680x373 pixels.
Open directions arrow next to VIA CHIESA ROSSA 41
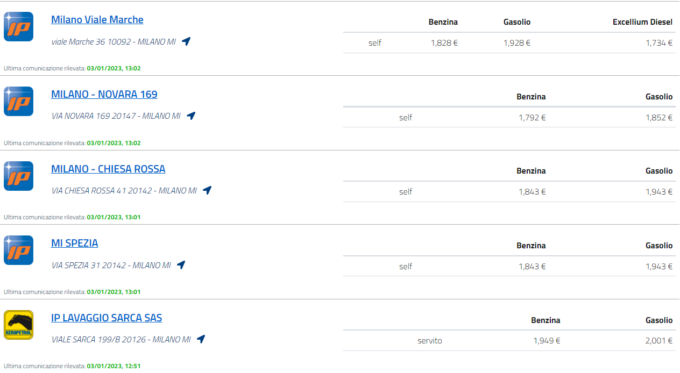point(207,190)
